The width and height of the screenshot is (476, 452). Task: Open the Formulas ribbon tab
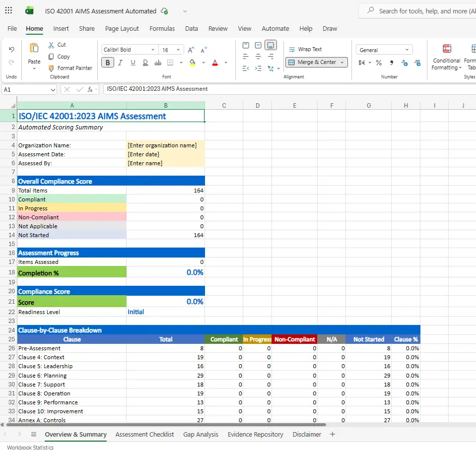162,28
